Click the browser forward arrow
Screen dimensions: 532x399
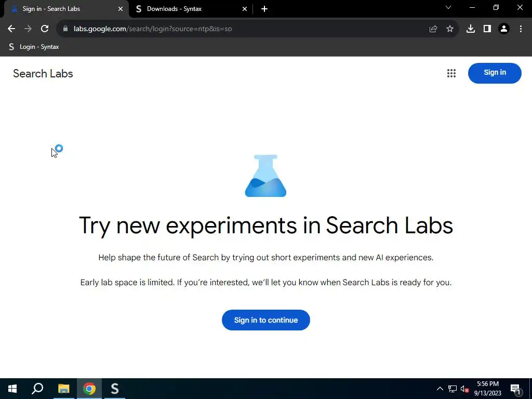tap(28, 29)
